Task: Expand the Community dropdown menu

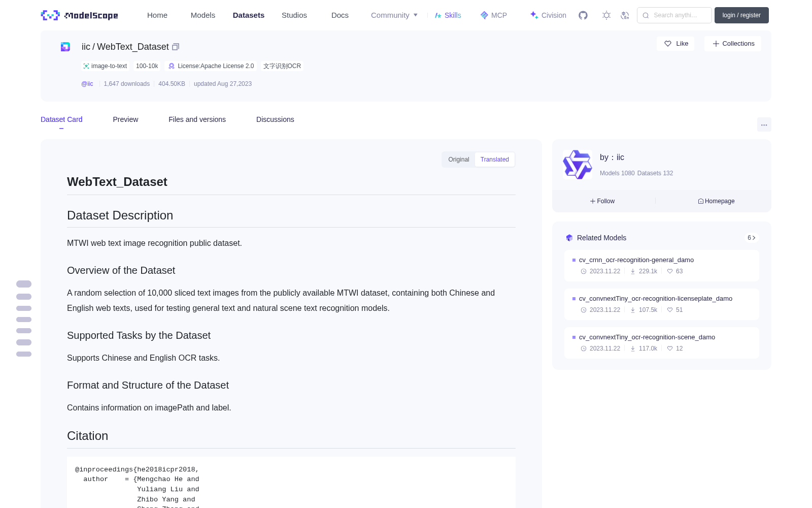Action: (x=394, y=15)
